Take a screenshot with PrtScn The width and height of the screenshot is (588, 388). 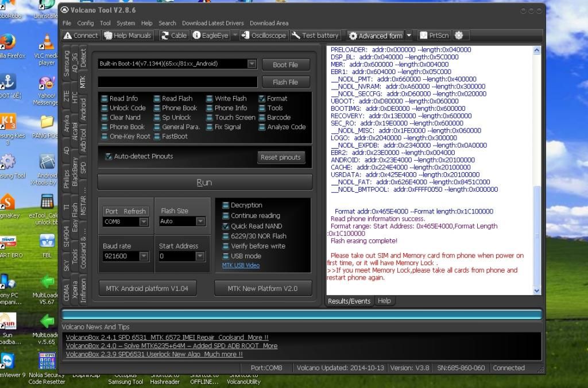click(434, 36)
